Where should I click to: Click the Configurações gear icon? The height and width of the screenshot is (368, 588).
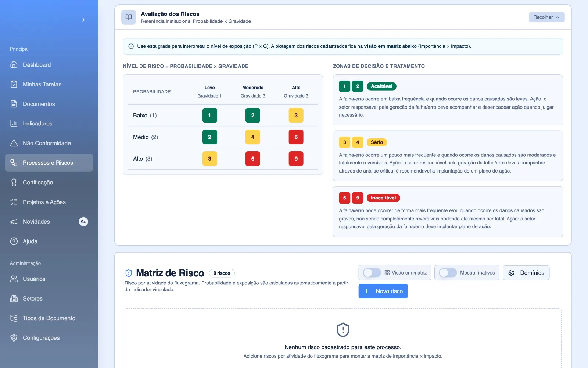pos(14,338)
